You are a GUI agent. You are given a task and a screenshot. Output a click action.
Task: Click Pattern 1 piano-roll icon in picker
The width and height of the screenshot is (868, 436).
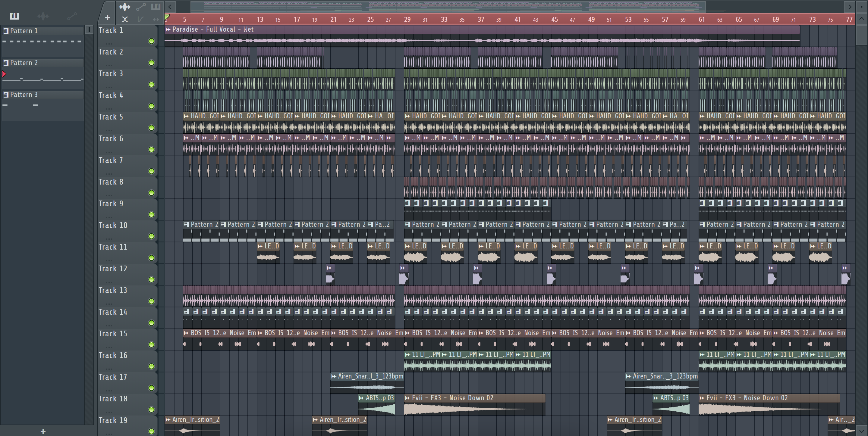(6, 31)
